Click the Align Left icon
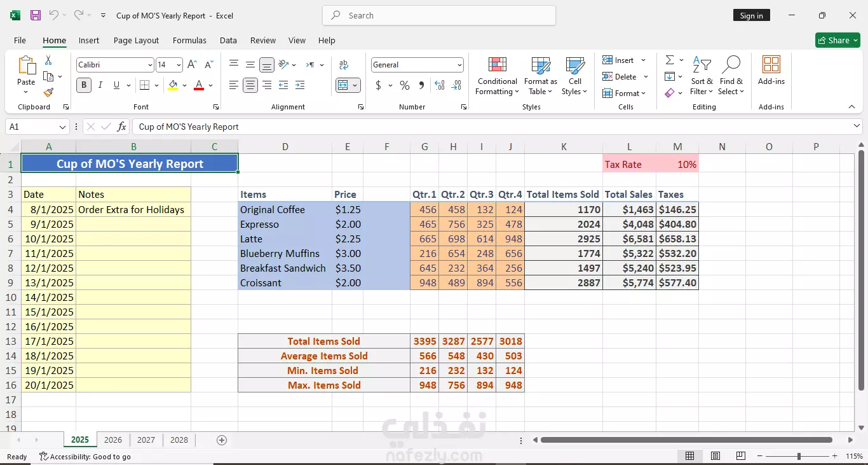Image resolution: width=868 pixels, height=465 pixels. [234, 85]
